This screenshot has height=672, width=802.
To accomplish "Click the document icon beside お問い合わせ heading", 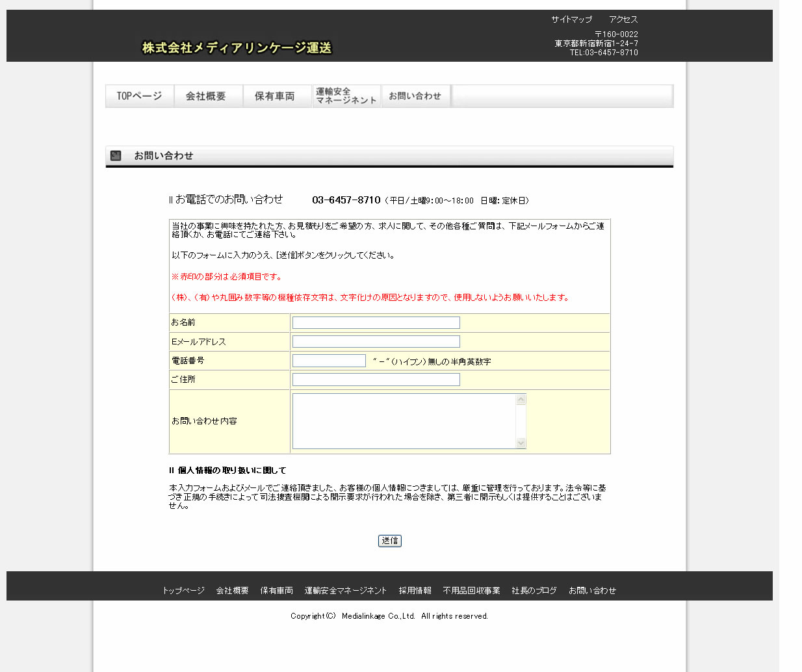I will click(116, 155).
